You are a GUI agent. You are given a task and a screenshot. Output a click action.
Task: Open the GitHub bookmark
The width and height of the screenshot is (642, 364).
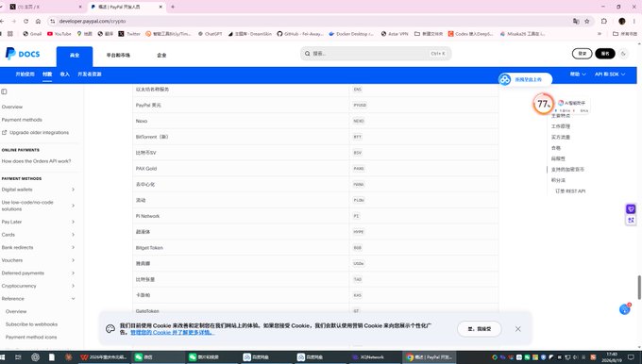[x=300, y=34]
